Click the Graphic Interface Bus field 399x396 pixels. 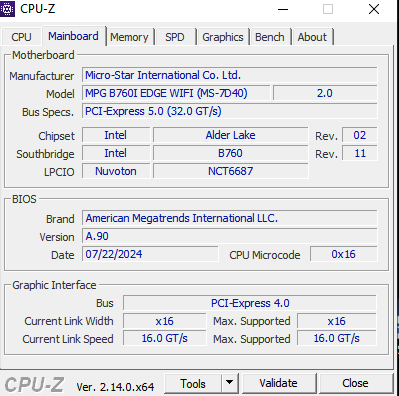pos(250,303)
